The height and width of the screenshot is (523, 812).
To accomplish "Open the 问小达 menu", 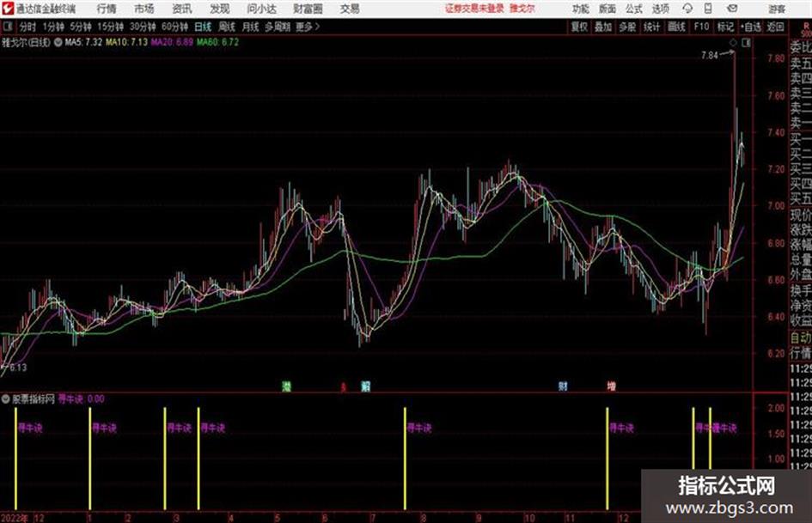I will [261, 9].
